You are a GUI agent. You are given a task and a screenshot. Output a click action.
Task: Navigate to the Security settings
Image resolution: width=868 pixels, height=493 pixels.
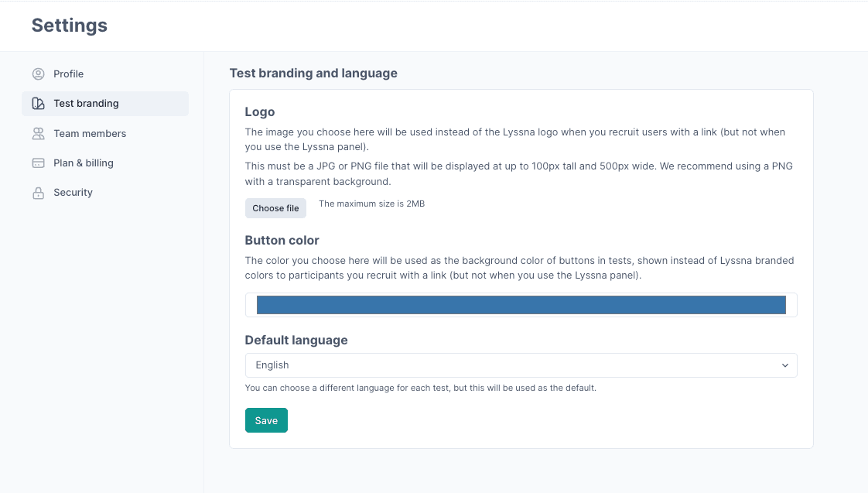pos(73,193)
